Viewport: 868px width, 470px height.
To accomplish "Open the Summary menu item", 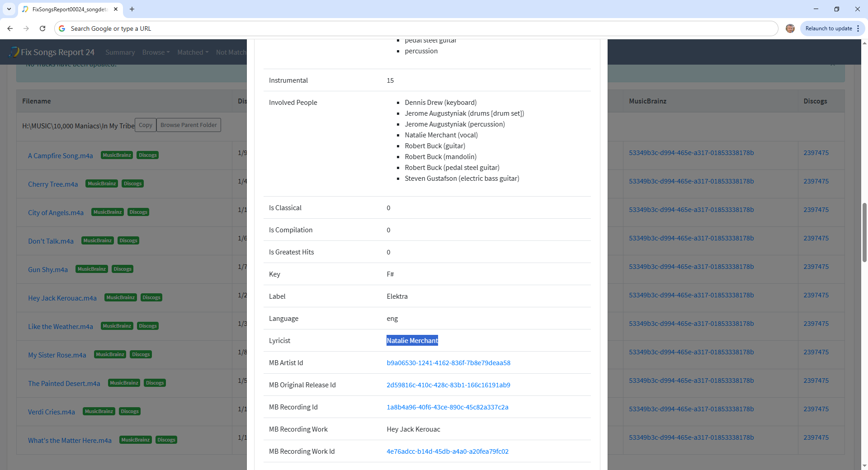I will pyautogui.click(x=120, y=52).
